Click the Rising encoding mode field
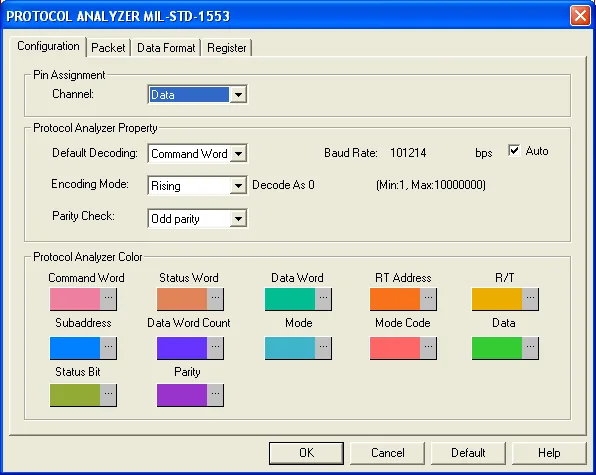The width and height of the screenshot is (596, 475). tap(189, 186)
